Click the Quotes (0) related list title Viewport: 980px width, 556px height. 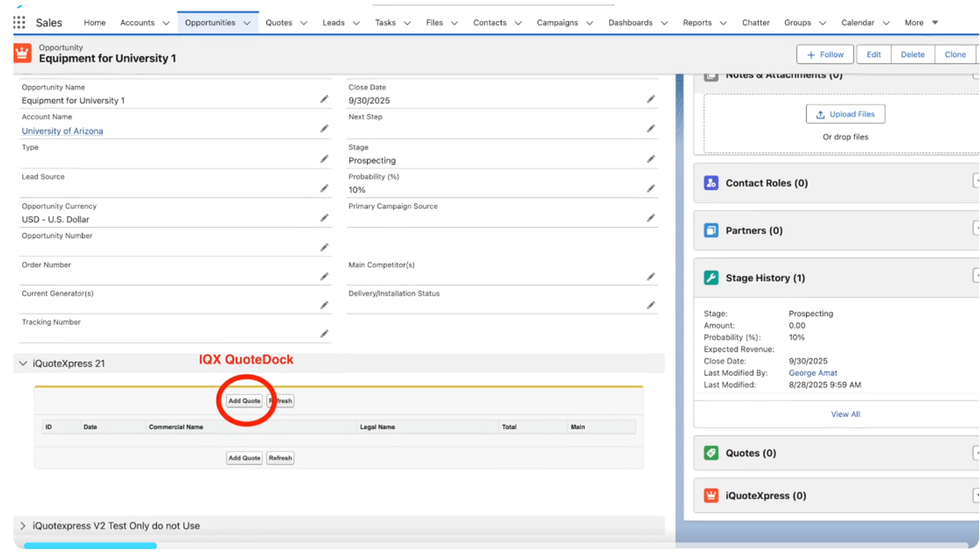(x=750, y=453)
